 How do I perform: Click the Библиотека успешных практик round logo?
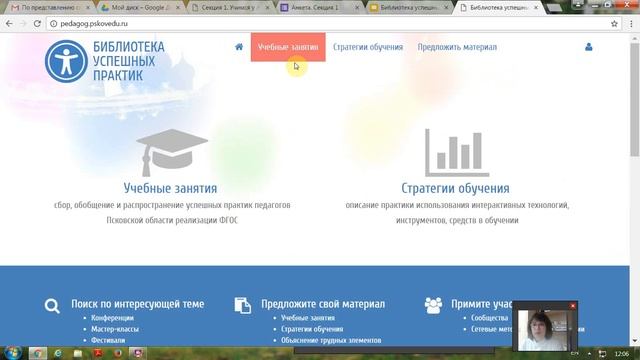click(66, 61)
